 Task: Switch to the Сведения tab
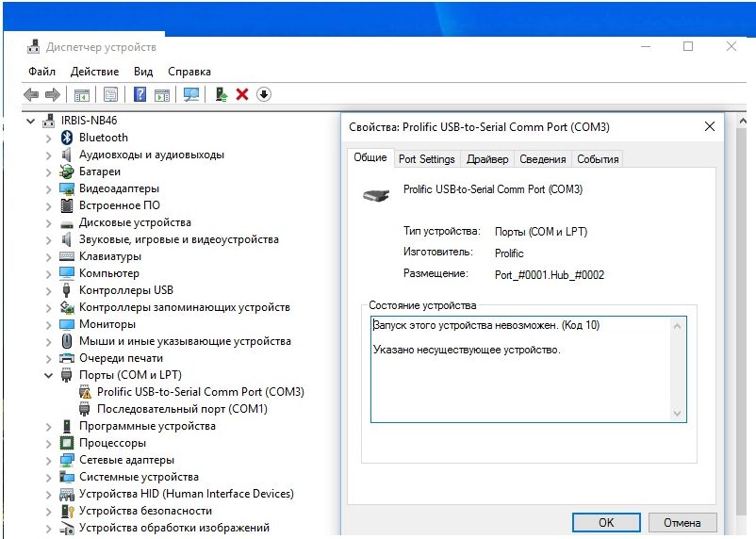click(x=542, y=159)
